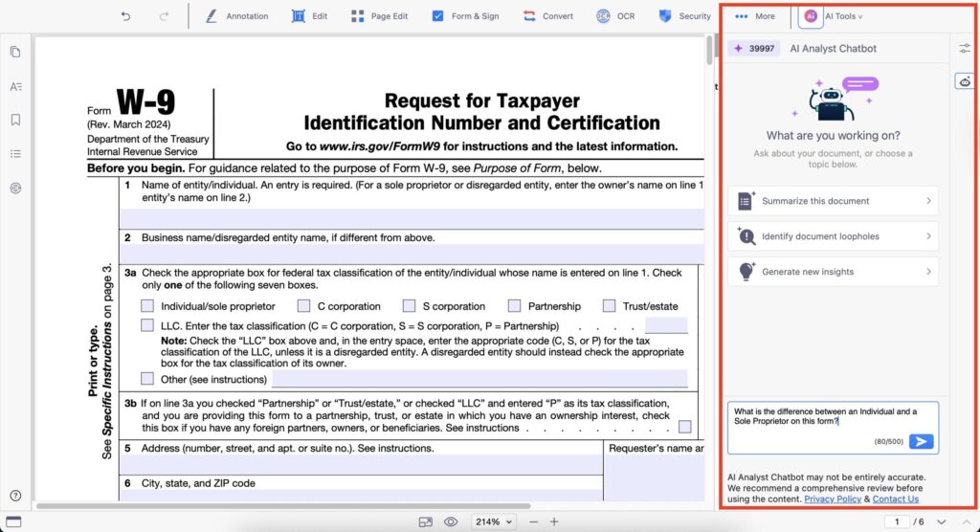Open the Privacy Policy link
This screenshot has height=532, width=980.
tap(833, 499)
